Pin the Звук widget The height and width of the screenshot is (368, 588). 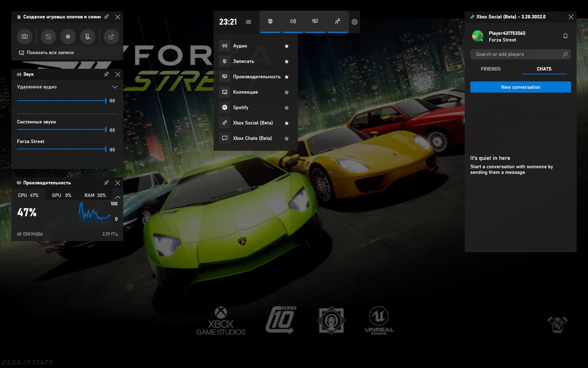coord(106,74)
